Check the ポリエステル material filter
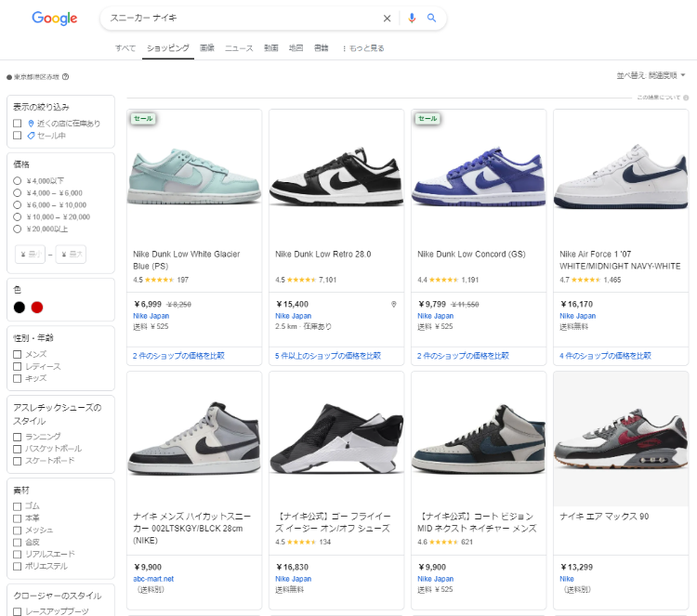Image resolution: width=697 pixels, height=616 pixels. [x=18, y=566]
